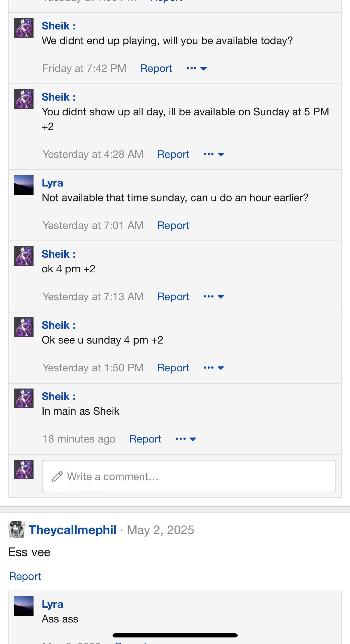Open Sheik's avatar on the Friday 7:42 PM comment

pos(24,28)
